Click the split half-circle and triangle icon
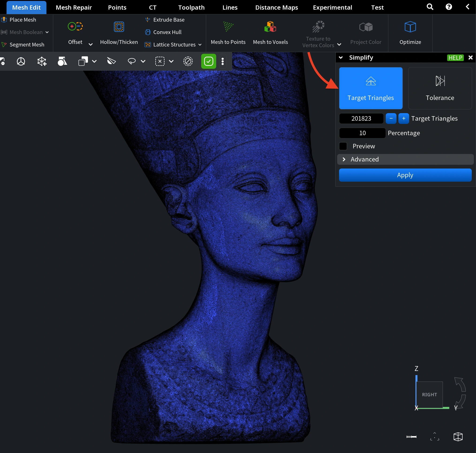 tap(111, 61)
